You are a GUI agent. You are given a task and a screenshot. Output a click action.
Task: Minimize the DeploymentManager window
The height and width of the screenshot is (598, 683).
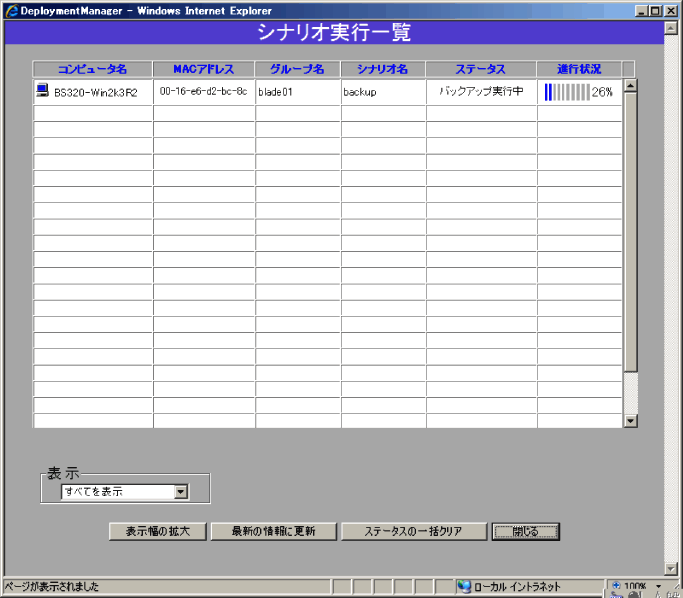click(x=641, y=11)
